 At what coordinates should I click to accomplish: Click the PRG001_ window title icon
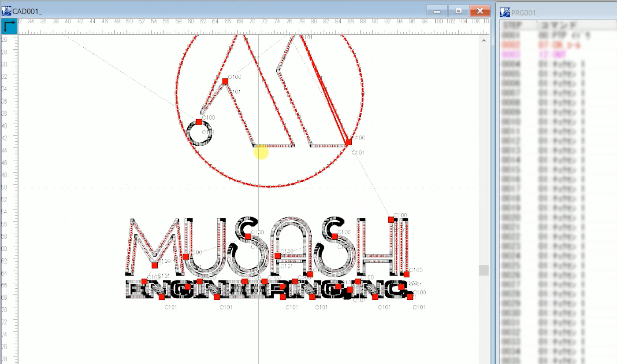[505, 12]
